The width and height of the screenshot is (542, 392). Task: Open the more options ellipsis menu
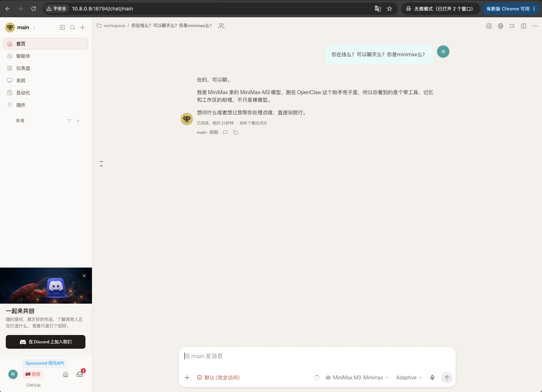click(535, 26)
